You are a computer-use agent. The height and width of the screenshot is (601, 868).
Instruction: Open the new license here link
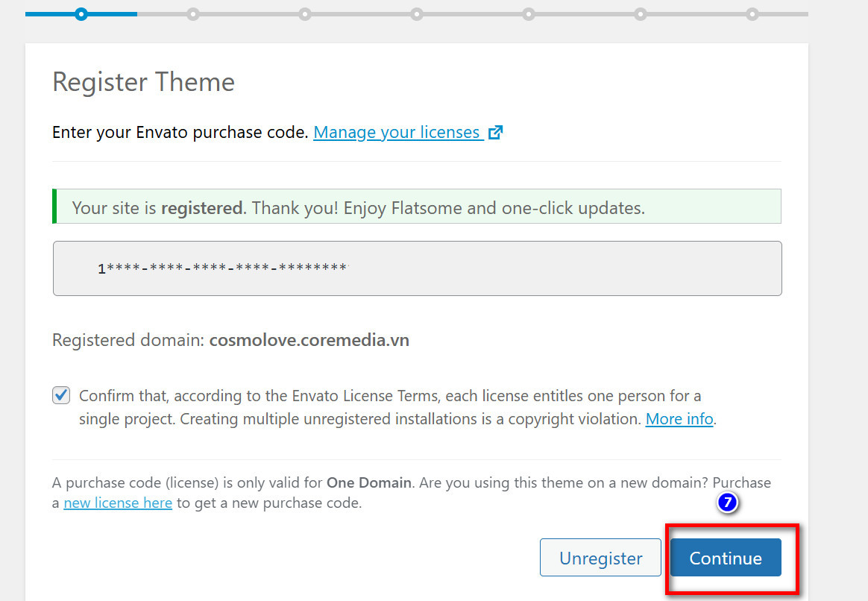[x=117, y=503]
